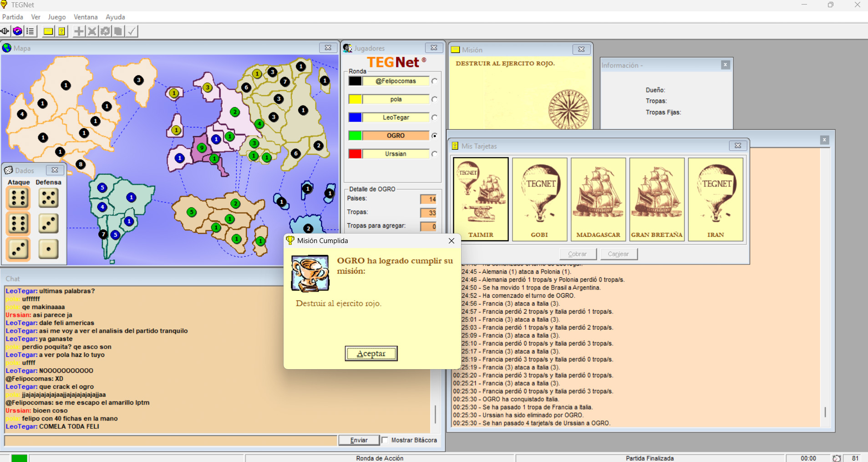The width and height of the screenshot is (868, 462).
Task: Click the blue color swatch beside LeoTegar
Action: point(355,117)
